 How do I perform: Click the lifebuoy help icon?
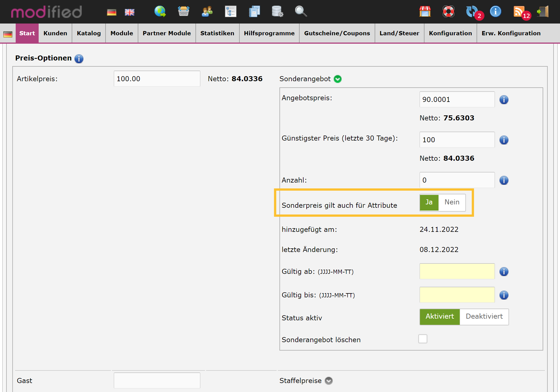(449, 11)
